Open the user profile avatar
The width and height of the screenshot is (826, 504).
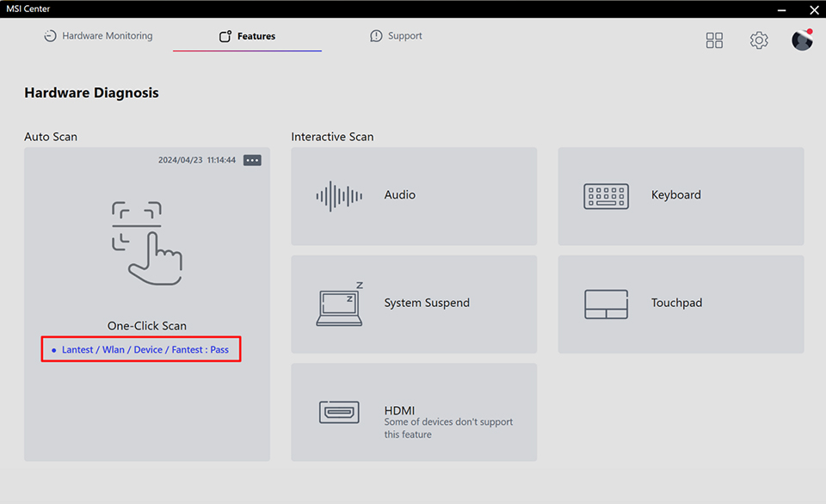(802, 40)
